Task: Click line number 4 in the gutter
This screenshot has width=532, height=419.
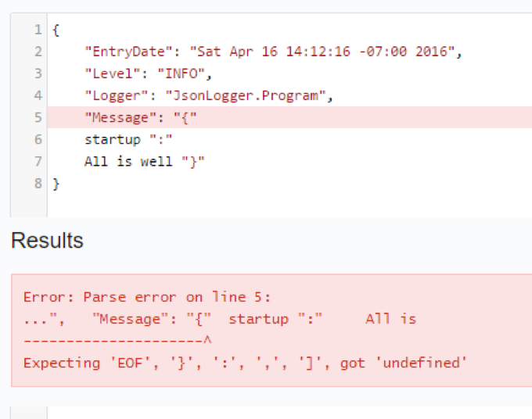Action: click(38, 96)
